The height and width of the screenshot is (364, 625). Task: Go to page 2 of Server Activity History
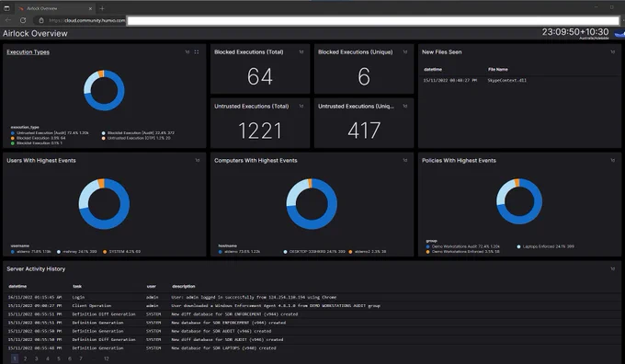[25, 358]
